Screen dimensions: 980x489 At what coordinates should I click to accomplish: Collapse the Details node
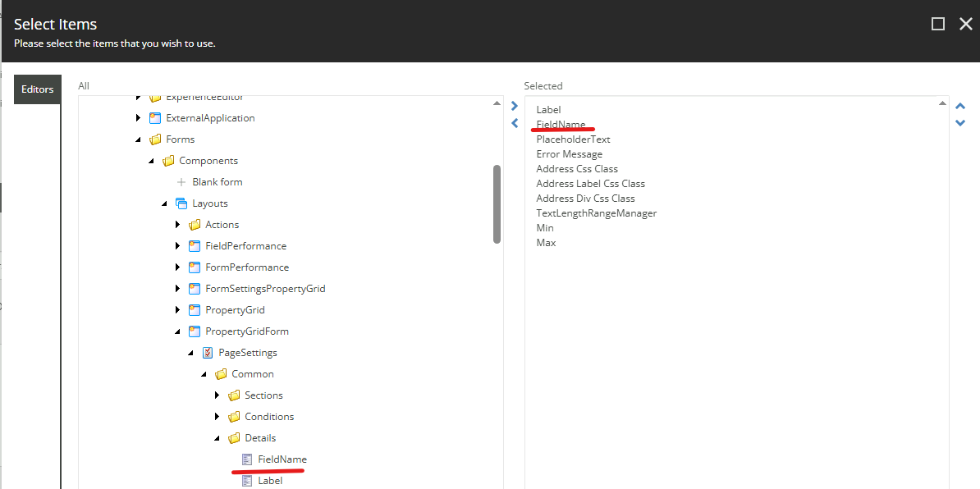pyautogui.click(x=217, y=438)
